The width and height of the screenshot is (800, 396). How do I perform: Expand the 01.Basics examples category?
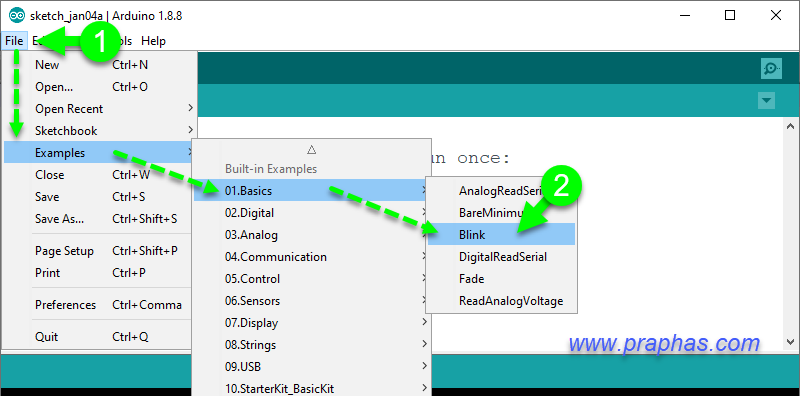[311, 191]
